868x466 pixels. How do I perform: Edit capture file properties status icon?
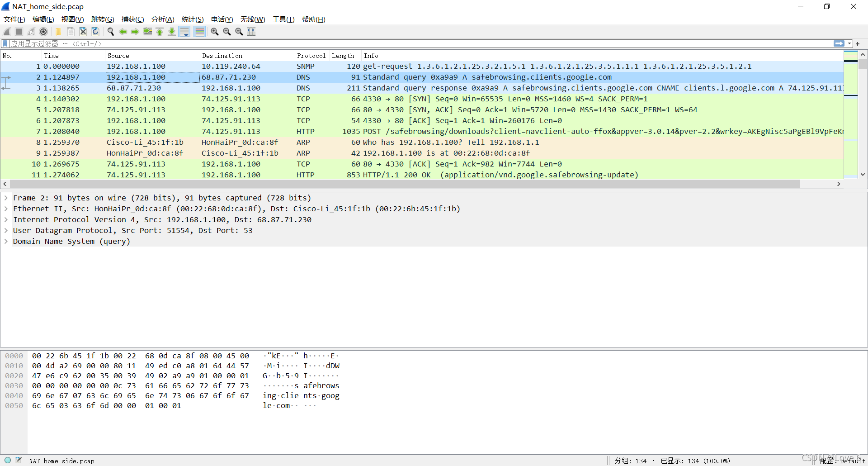coord(19,460)
